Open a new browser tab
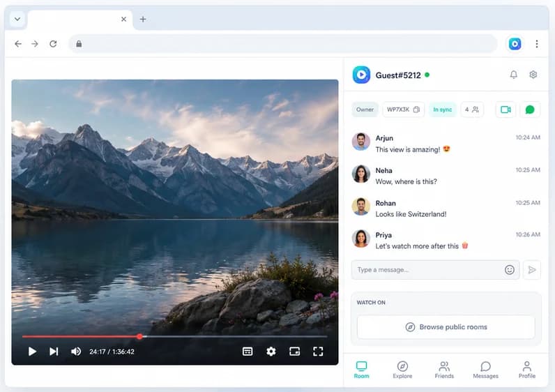Viewport: 555px width, 392px height. pos(143,19)
